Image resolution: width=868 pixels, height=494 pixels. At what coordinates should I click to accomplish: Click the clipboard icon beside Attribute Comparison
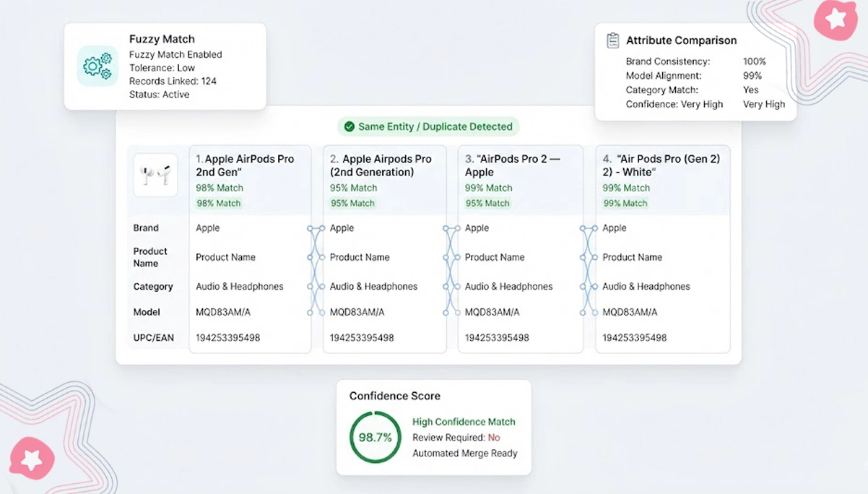coord(612,40)
